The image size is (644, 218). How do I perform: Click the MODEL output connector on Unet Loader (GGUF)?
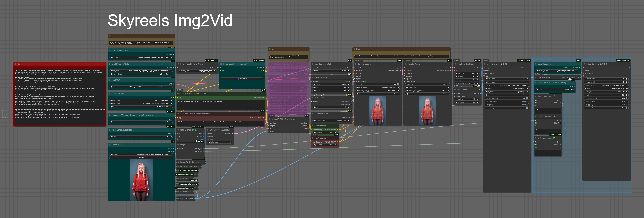click(173, 54)
